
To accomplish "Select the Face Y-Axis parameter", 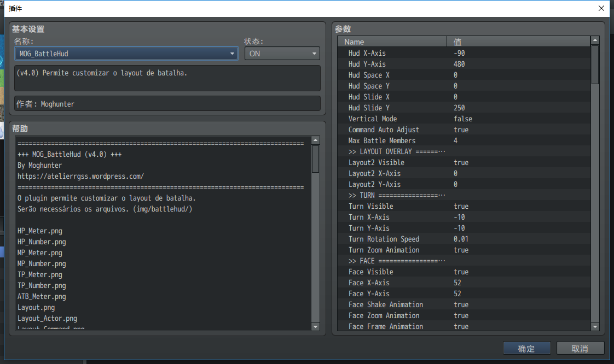I will pos(464,294).
